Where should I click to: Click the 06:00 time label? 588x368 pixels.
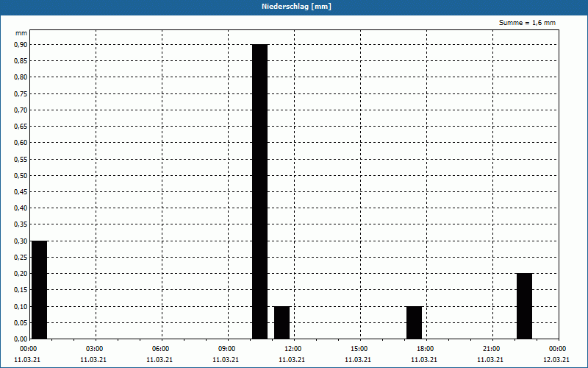click(160, 349)
